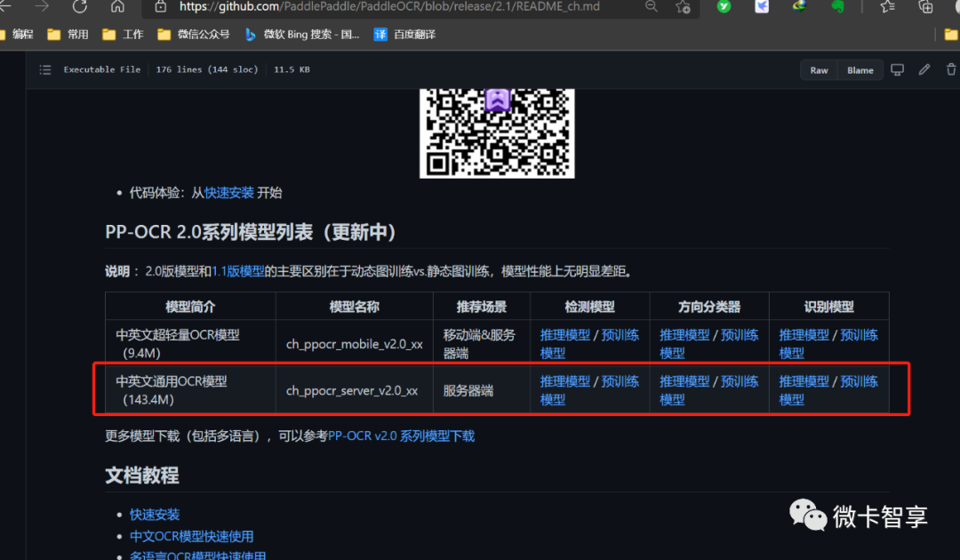Screen dimensions: 960x560
Task: Click the 移动端&服务器端 cell
Action: tap(481, 344)
